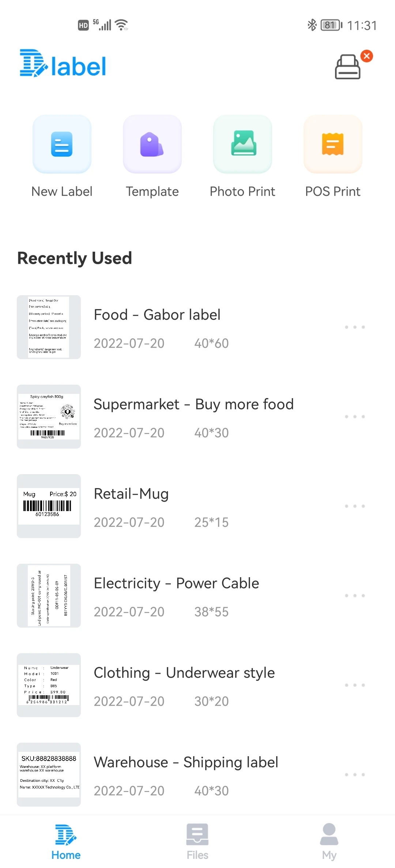The image size is (395, 868).
Task: Click the Dlabel logo
Action: point(63,64)
